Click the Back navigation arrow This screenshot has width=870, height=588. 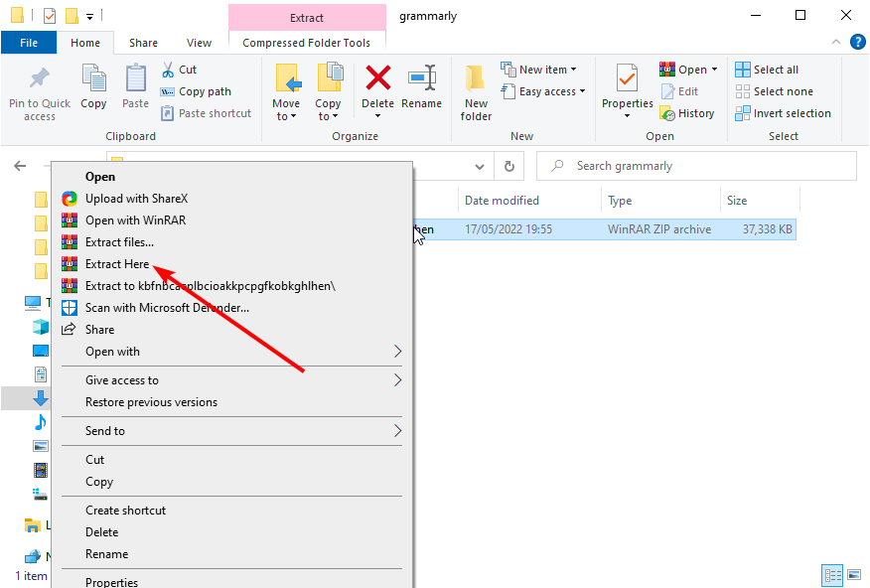click(x=20, y=166)
